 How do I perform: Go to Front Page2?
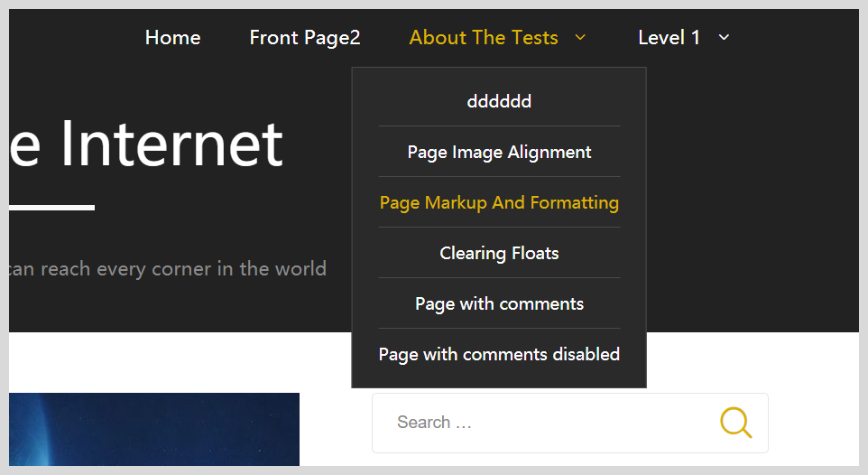click(305, 38)
